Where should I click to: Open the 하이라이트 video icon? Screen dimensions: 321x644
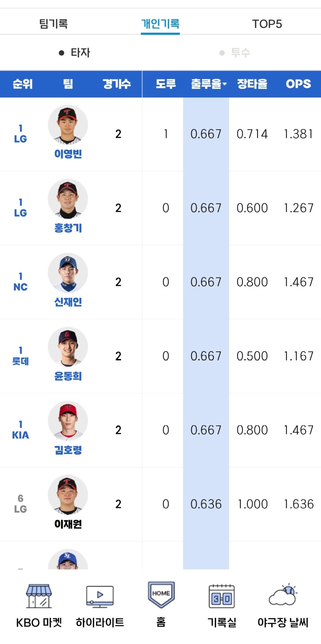(100, 597)
